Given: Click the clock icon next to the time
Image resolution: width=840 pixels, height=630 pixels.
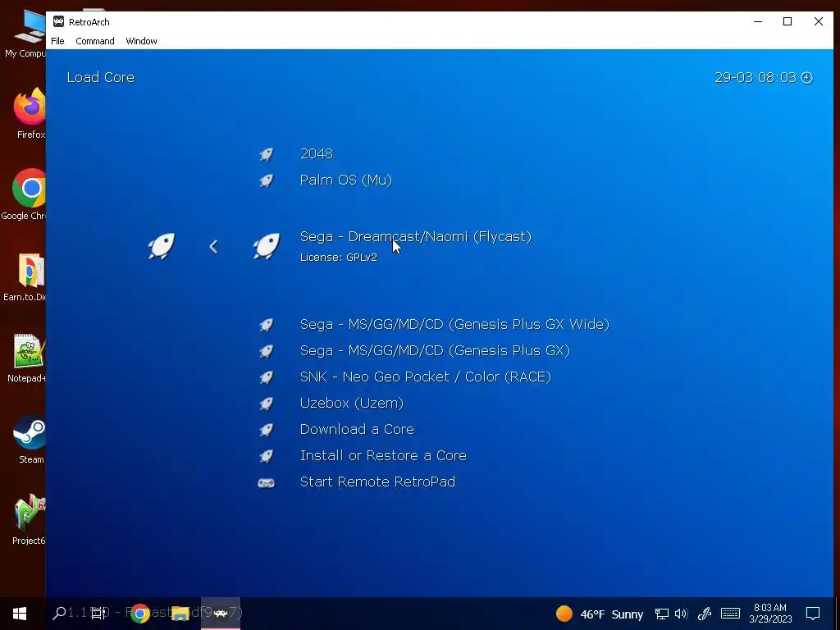Looking at the screenshot, I should (807, 78).
